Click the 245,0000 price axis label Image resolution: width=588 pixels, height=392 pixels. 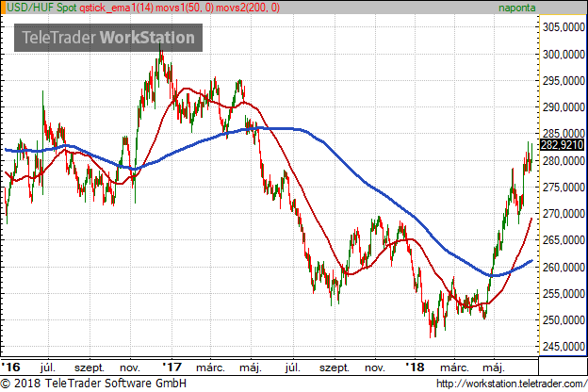(x=564, y=347)
